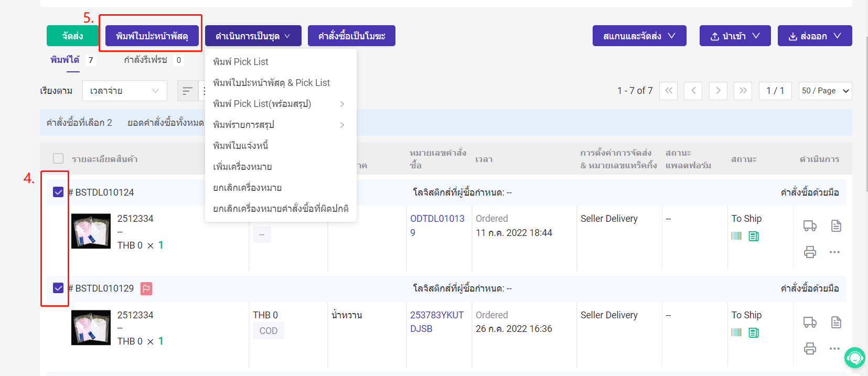868x376 pixels.
Task: Uncheck the checkbox for order BSTDL010124
Action: click(x=58, y=192)
